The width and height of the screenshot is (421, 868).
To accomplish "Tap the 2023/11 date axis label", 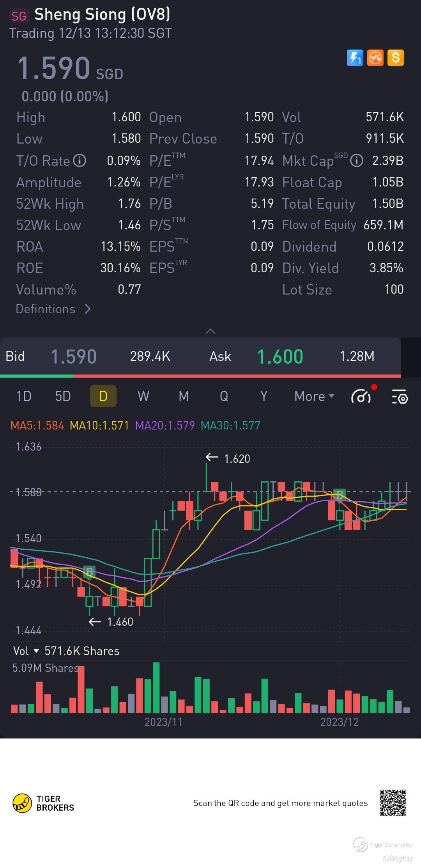I will [x=163, y=722].
